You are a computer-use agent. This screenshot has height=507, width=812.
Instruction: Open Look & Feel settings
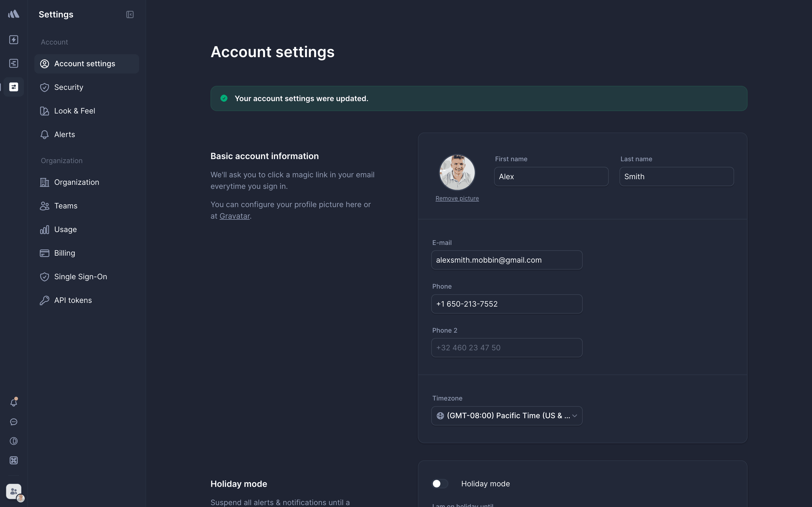(74, 111)
